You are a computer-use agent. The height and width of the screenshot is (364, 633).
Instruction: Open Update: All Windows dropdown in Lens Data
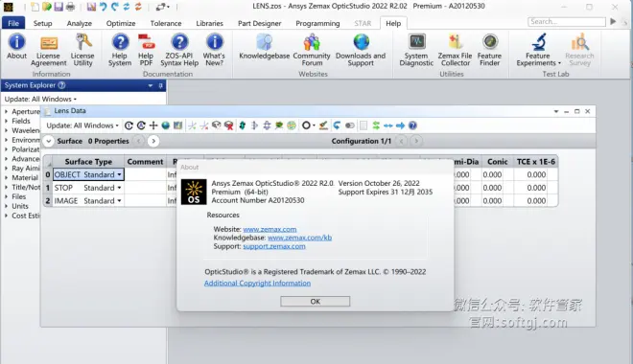pyautogui.click(x=82, y=125)
